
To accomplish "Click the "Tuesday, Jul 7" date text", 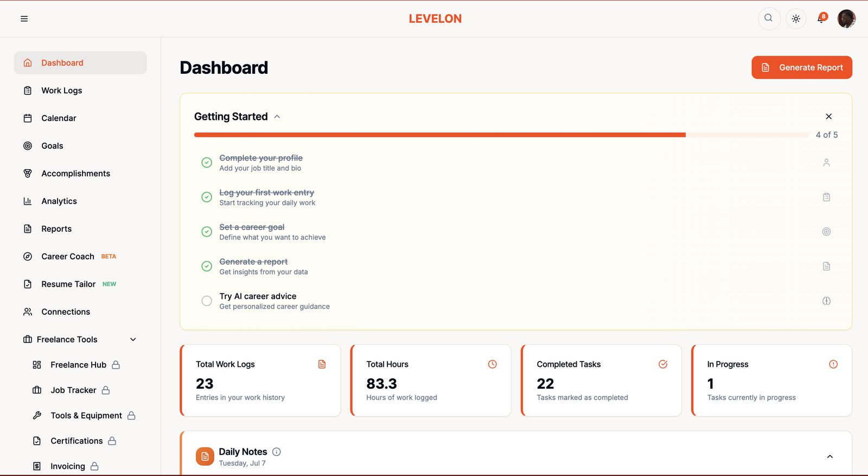I will (242, 463).
